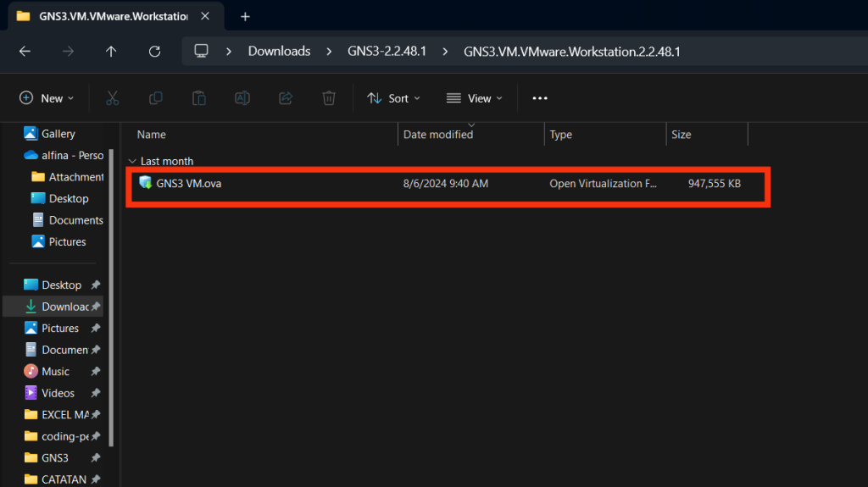
Task: Collapse the Last month group
Action: click(132, 161)
